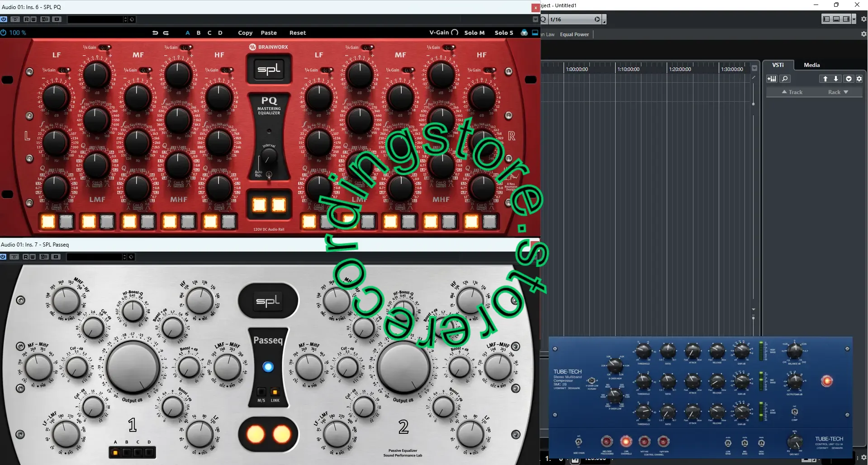Toggle LINK button on Passeq
The height and width of the screenshot is (465, 868).
275,392
